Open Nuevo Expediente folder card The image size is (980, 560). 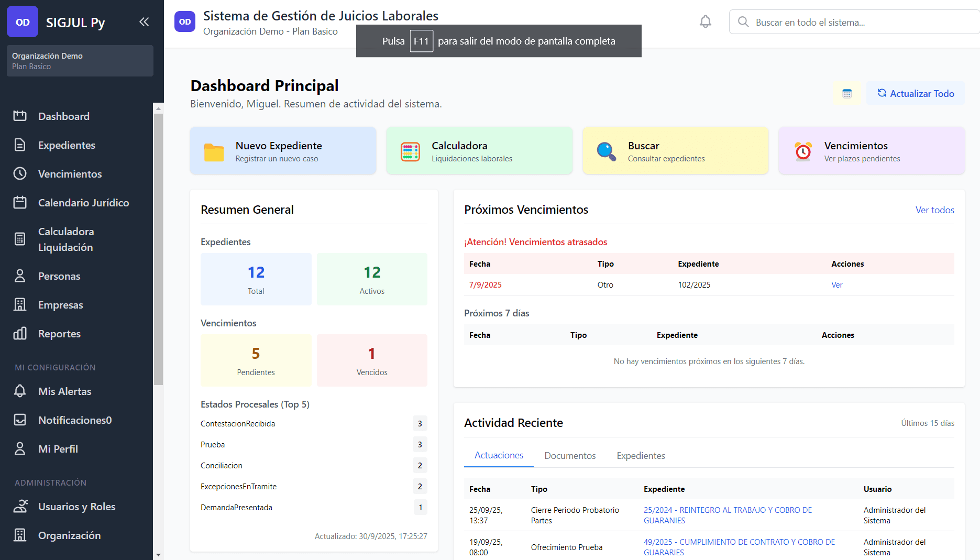click(x=283, y=151)
